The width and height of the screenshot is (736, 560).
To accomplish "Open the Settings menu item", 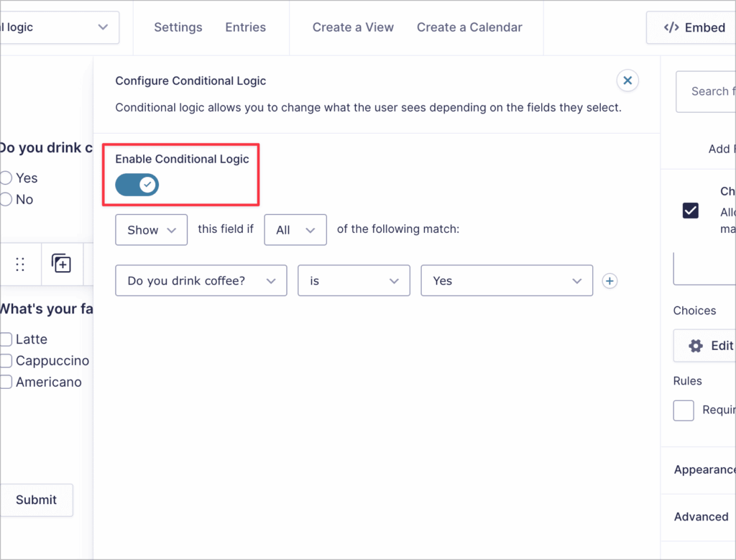I will point(178,27).
